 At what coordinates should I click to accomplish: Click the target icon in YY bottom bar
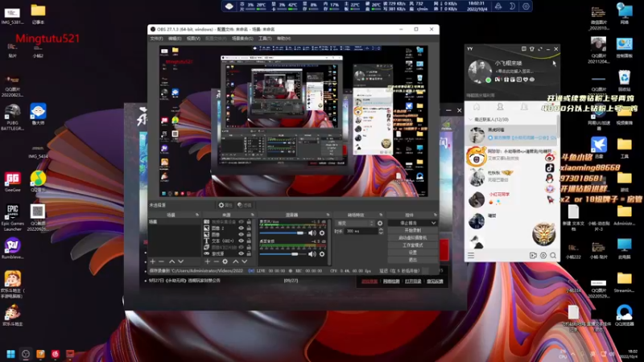click(543, 255)
